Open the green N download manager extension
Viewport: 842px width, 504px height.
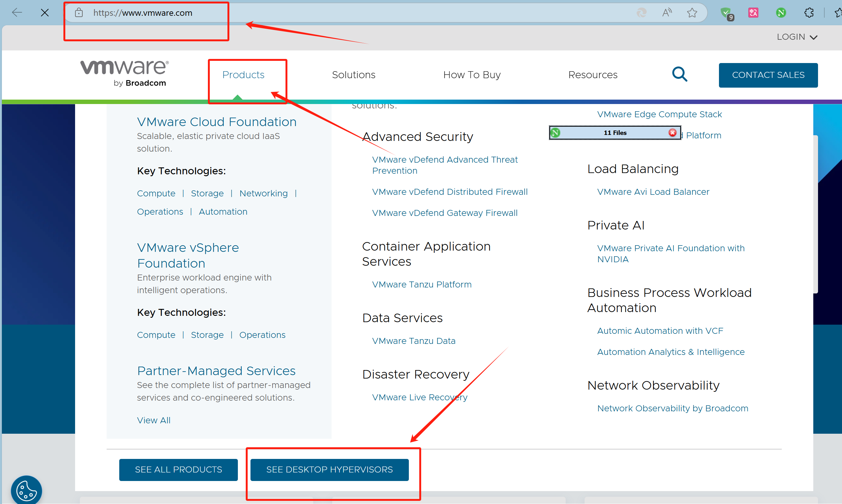[781, 13]
